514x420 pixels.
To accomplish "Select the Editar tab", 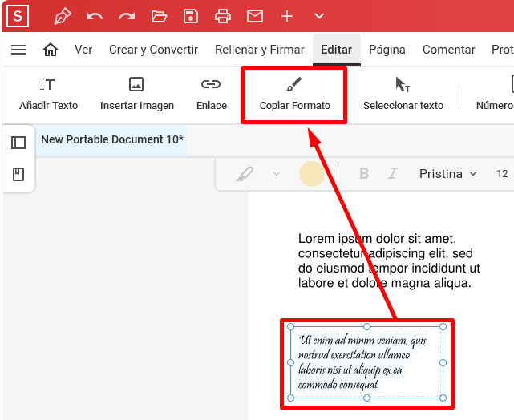I will (336, 50).
